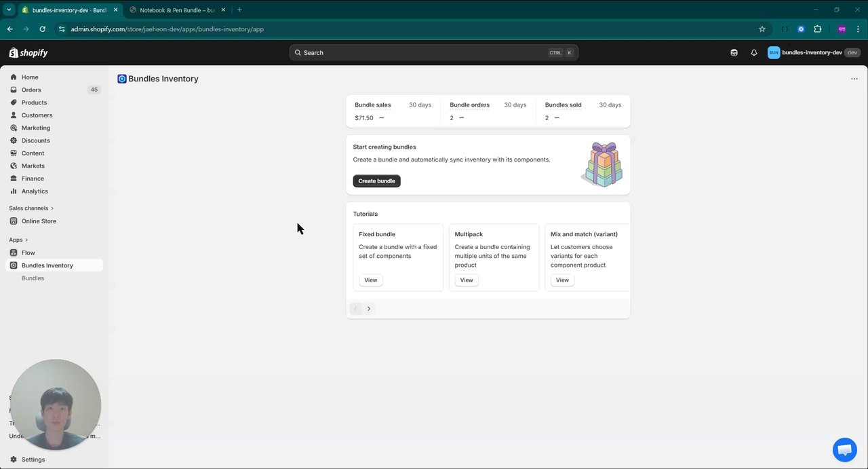Open the tab search dropdown arrow
868x469 pixels.
click(9, 10)
